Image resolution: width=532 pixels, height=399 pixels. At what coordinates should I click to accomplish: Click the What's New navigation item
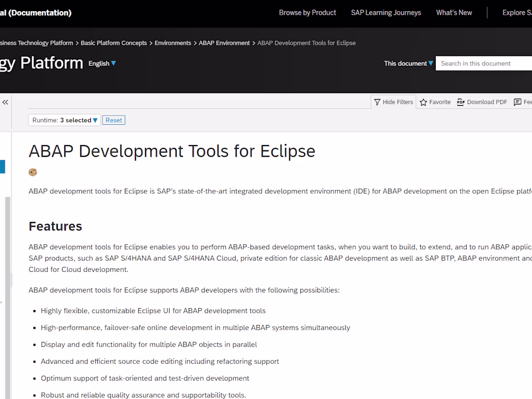point(454,13)
